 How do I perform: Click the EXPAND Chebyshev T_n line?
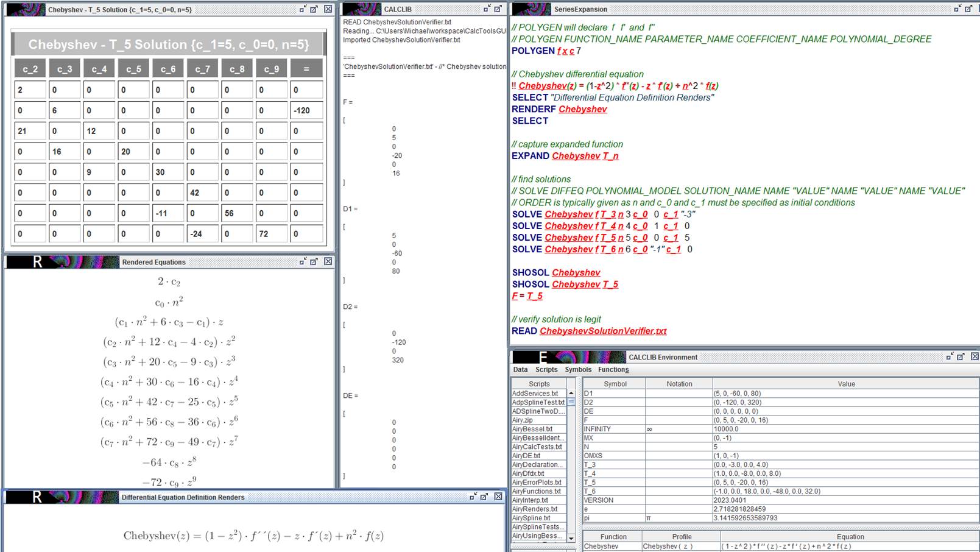(x=565, y=156)
